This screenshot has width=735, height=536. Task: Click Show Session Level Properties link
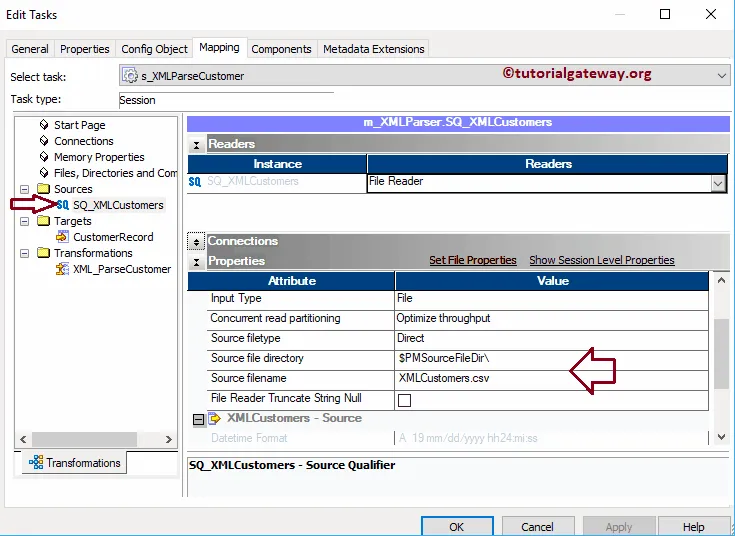tap(601, 260)
